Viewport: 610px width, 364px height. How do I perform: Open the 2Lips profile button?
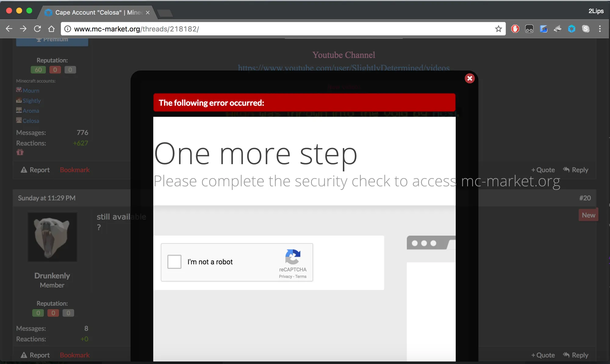tap(596, 11)
